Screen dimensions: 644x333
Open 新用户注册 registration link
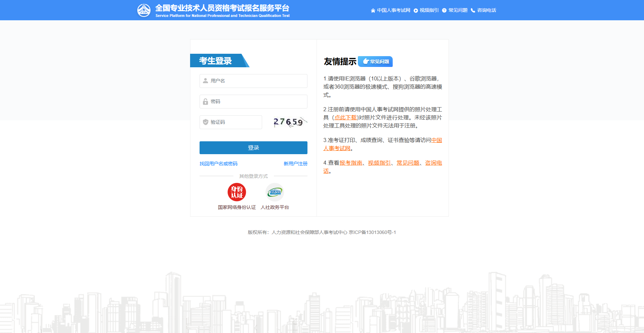[x=295, y=164]
